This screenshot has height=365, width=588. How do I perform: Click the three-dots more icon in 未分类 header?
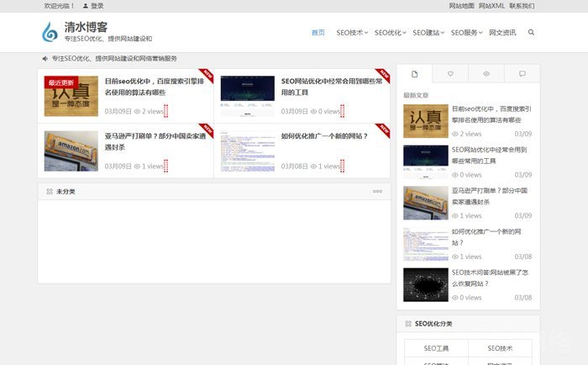pos(377,192)
